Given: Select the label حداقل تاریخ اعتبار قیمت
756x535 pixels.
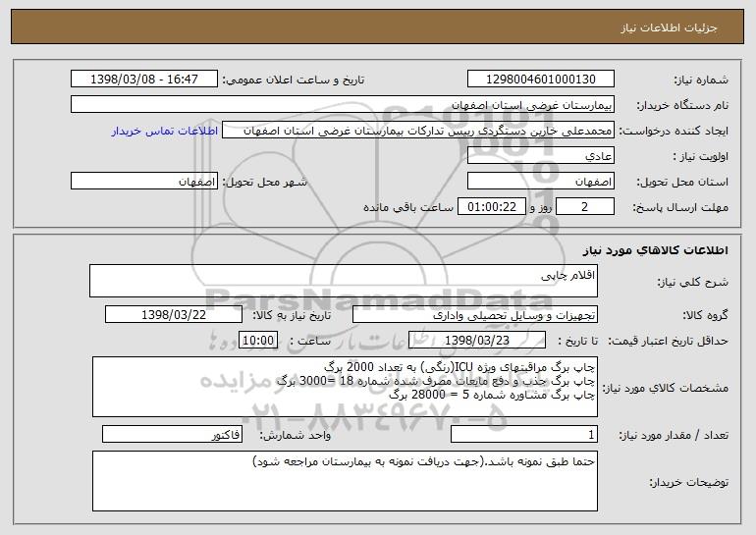Looking at the screenshot, I should click(x=669, y=341).
